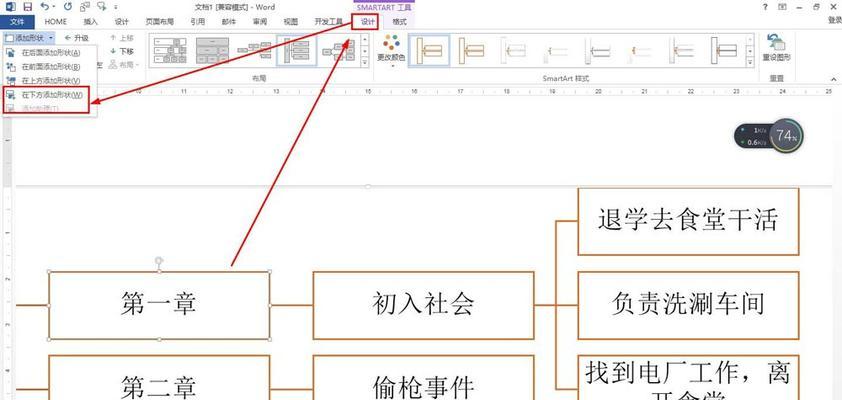Select the second gray block layout thumbnail
Viewport: 842px width, 400px height.
point(212,51)
